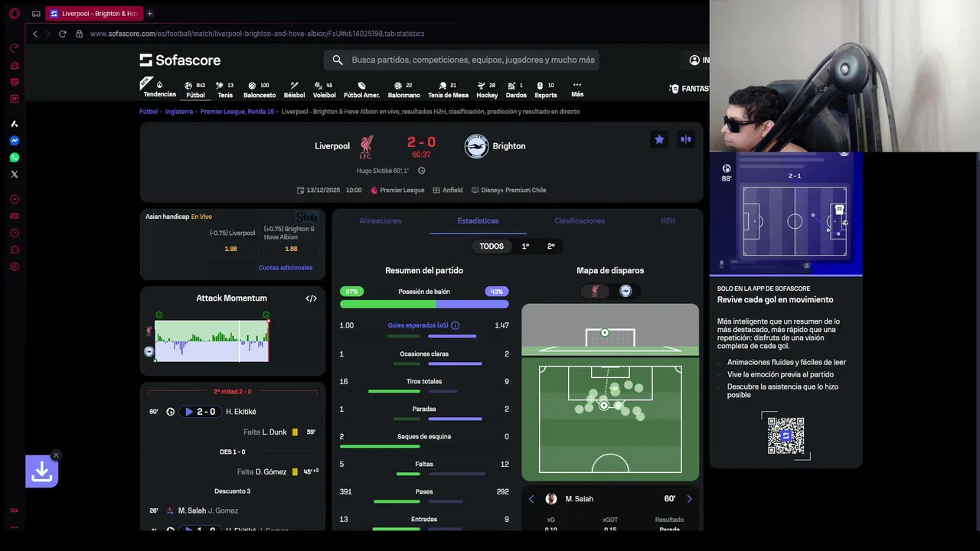Open the Esports category

(x=546, y=90)
